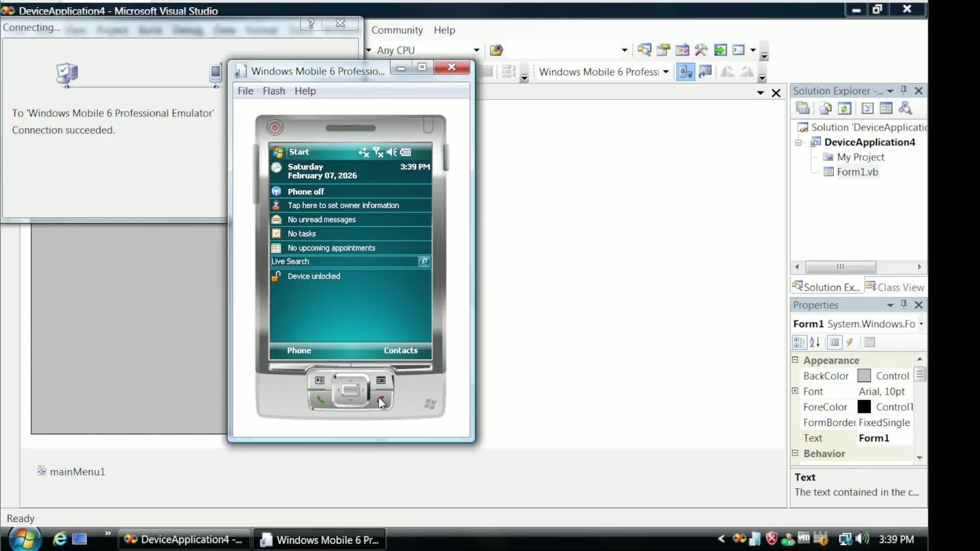Click Internet Explorer icon in taskbar
Viewport: 980px width, 551px height.
pos(60,539)
